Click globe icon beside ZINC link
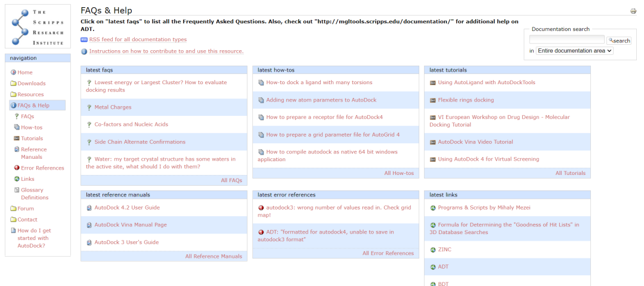 (x=432, y=250)
